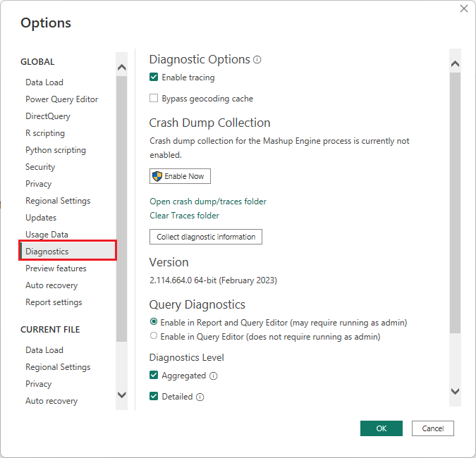
Task: Select Enable in Query Editor radio option
Action: (154, 337)
